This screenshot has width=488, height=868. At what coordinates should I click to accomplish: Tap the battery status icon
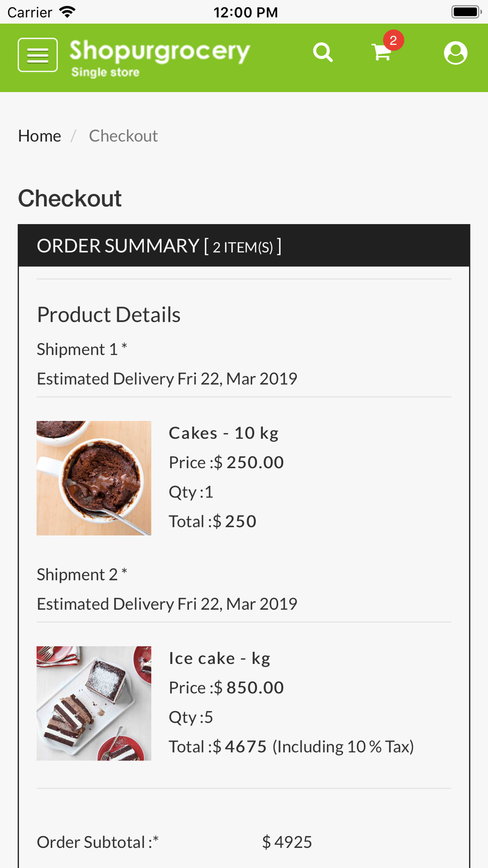point(466,12)
